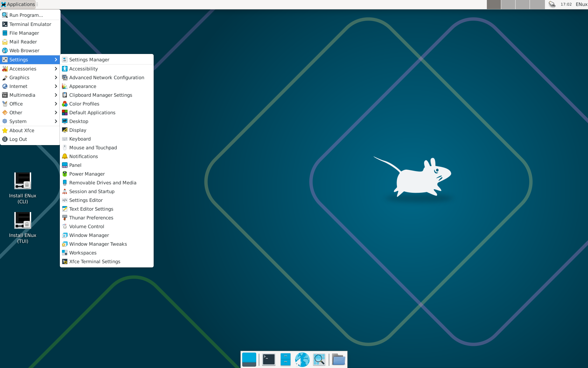Image resolution: width=588 pixels, height=368 pixels.
Task: Expand the System submenu
Action: [x=30, y=121]
